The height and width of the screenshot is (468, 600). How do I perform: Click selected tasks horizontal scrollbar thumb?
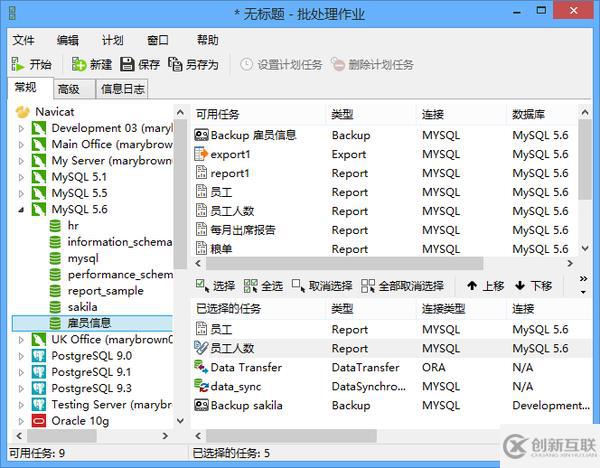291,436
